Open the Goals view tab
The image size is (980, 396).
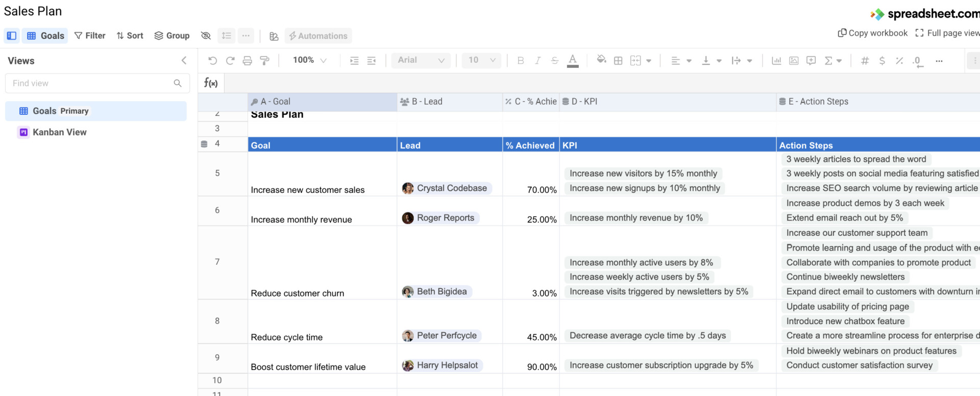[x=45, y=36]
